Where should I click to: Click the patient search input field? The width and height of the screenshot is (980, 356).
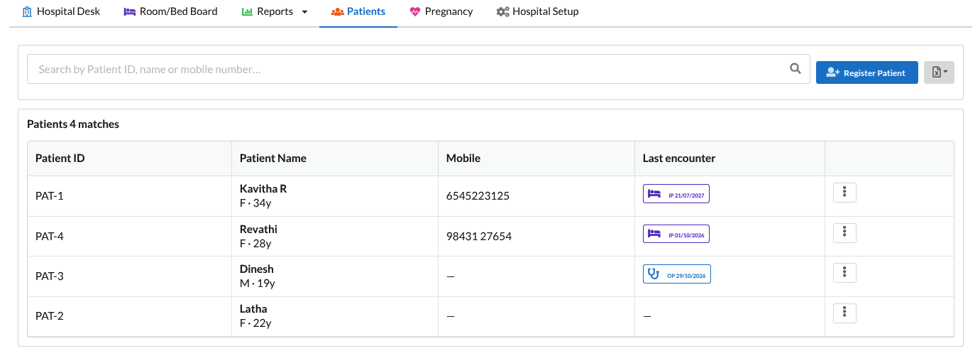[419, 69]
